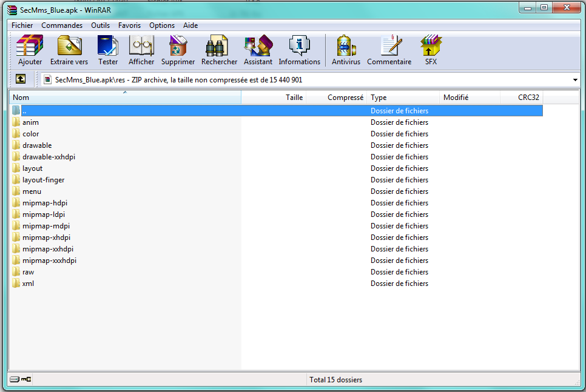Start the Antivirus scan tool
This screenshot has height=392, width=586.
(346, 45)
